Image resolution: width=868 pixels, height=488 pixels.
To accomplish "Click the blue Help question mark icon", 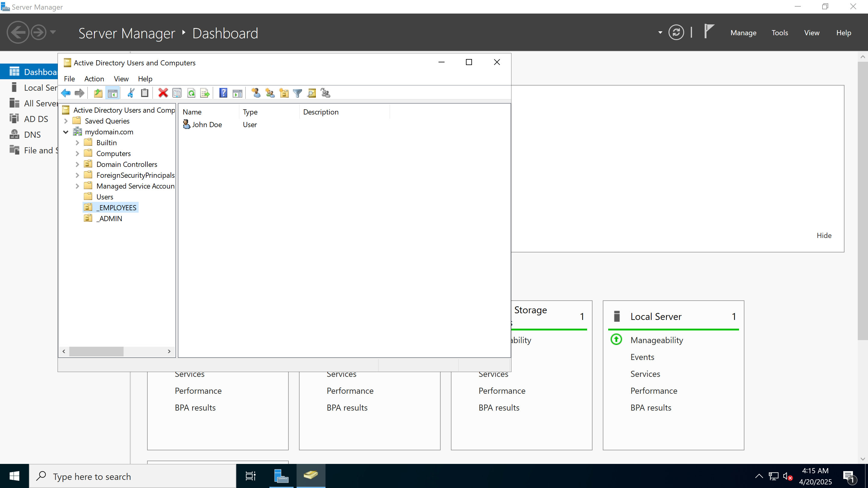I will pos(223,93).
